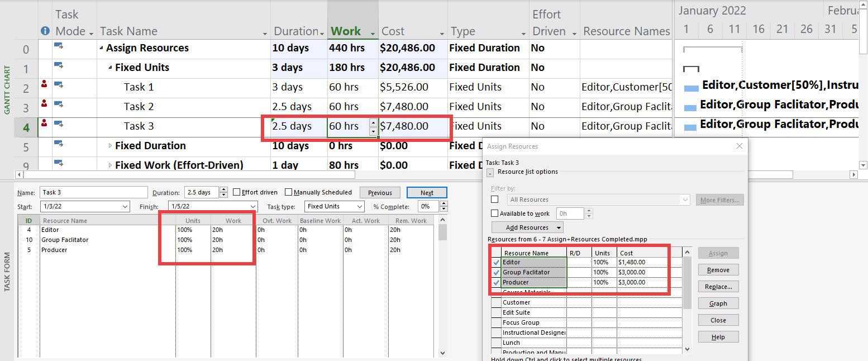Open the Duration column filter dropdown
Image resolution: width=868 pixels, height=361 pixels.
click(322, 34)
